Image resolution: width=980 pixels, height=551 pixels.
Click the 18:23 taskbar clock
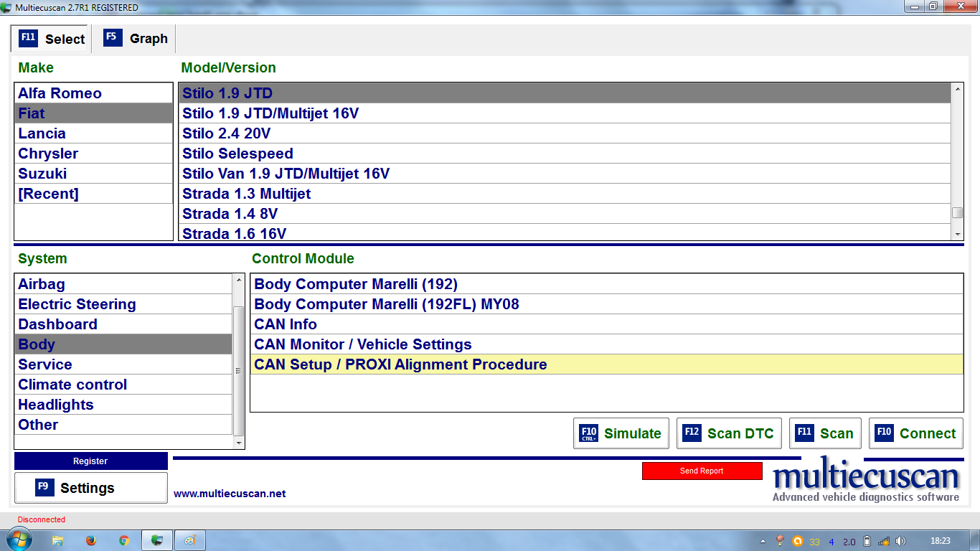pos(940,541)
